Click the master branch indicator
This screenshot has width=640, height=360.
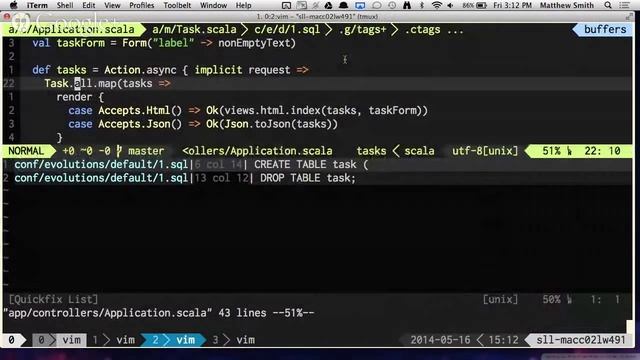click(146, 151)
